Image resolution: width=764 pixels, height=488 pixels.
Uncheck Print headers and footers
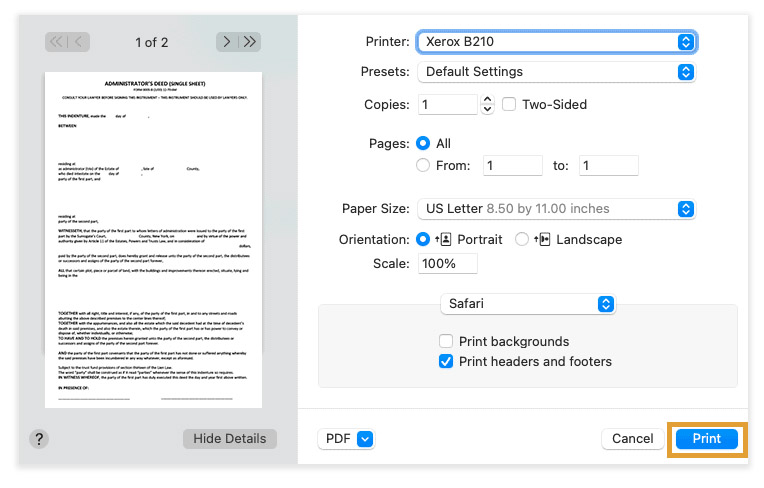(446, 361)
